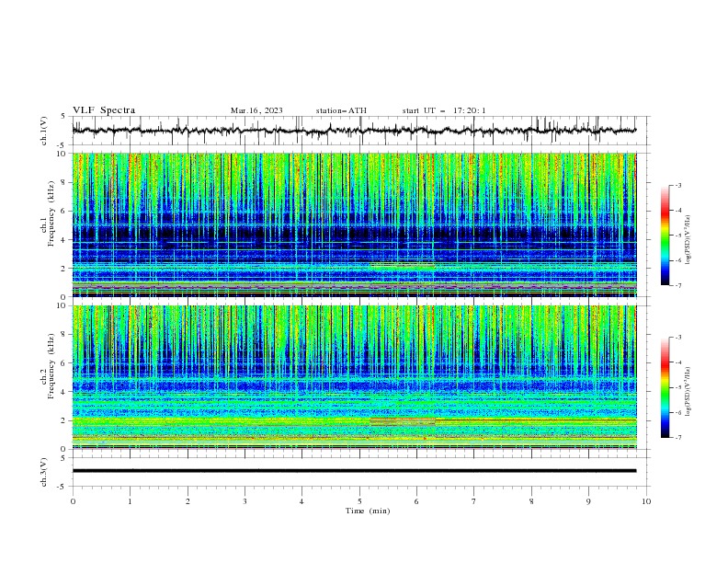Click inside the ch.2 spectrogram panel
This screenshot has width=728, height=563.
(x=354, y=377)
